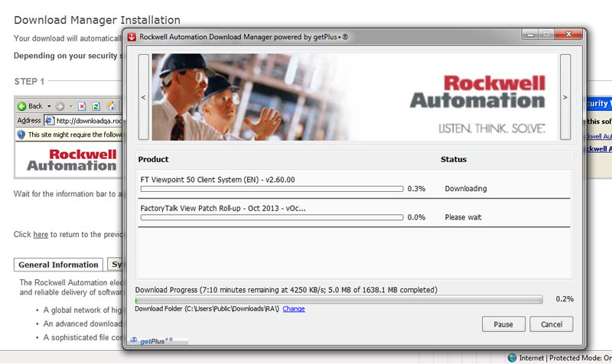Click the Stop icon in browser toolbar image
This screenshot has width=612, height=364.
(x=82, y=106)
